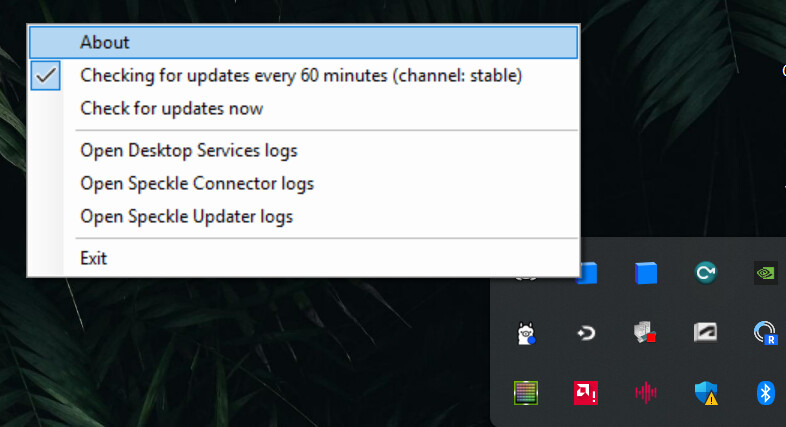
Task: Click the Ollama llama tray icon
Action: tap(526, 333)
